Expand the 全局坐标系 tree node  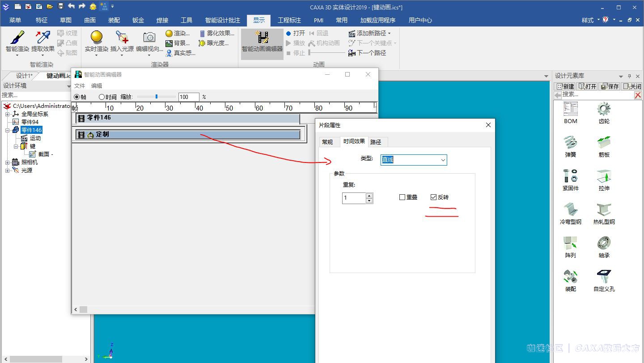click(8, 114)
